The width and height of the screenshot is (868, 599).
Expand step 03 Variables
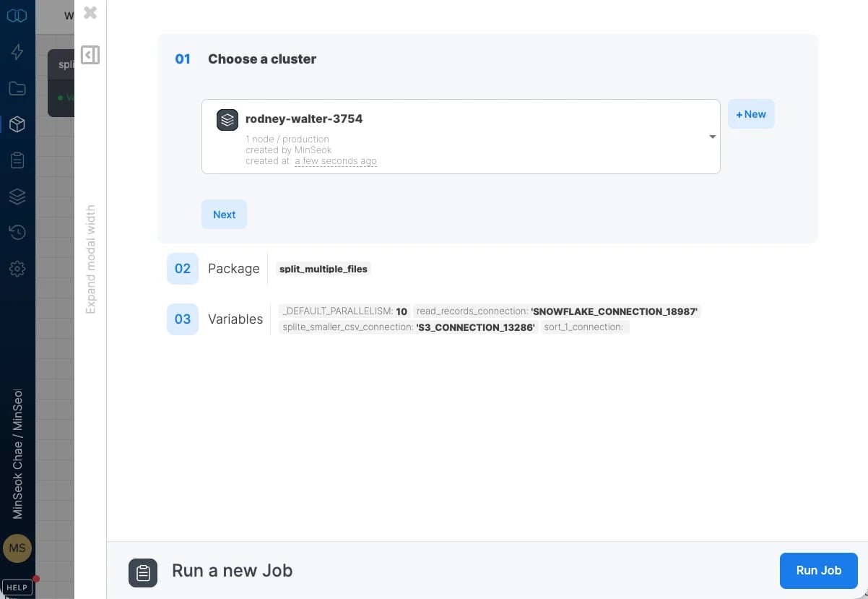pos(215,319)
